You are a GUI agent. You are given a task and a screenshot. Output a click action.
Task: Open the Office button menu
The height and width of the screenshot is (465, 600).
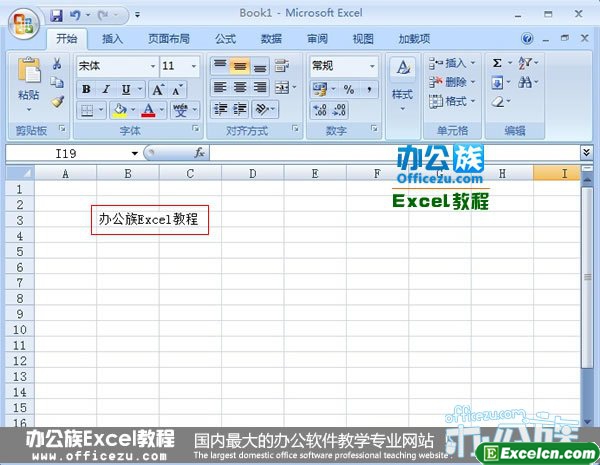click(24, 23)
